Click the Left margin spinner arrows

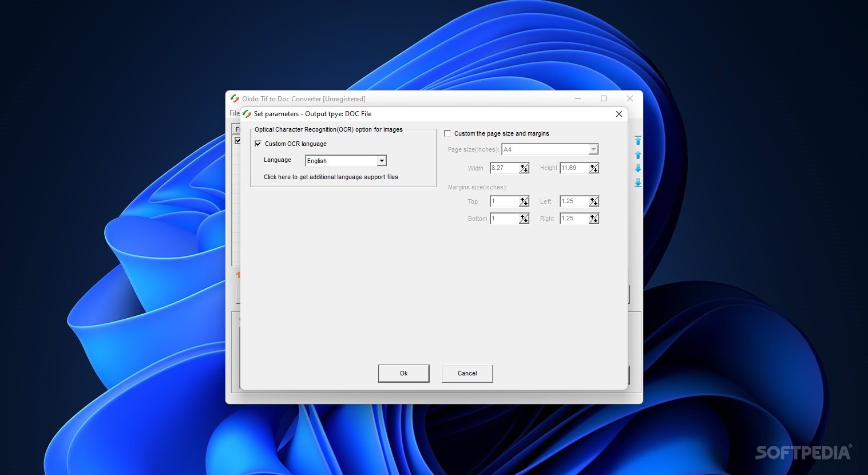point(594,201)
